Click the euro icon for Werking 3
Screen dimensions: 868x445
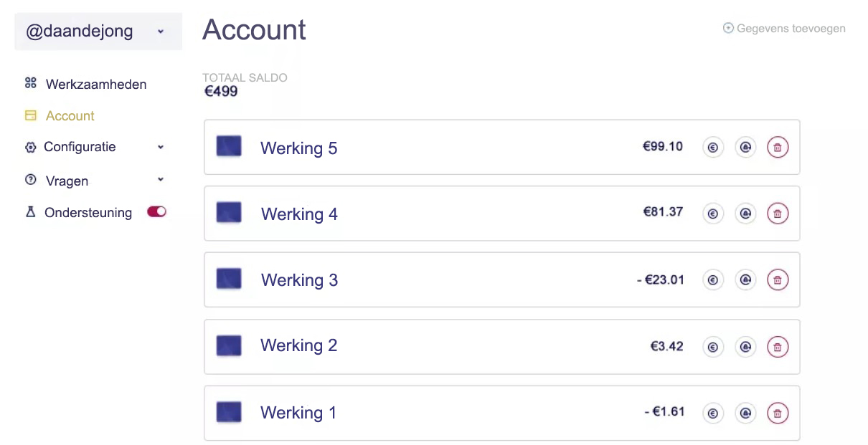pos(713,280)
